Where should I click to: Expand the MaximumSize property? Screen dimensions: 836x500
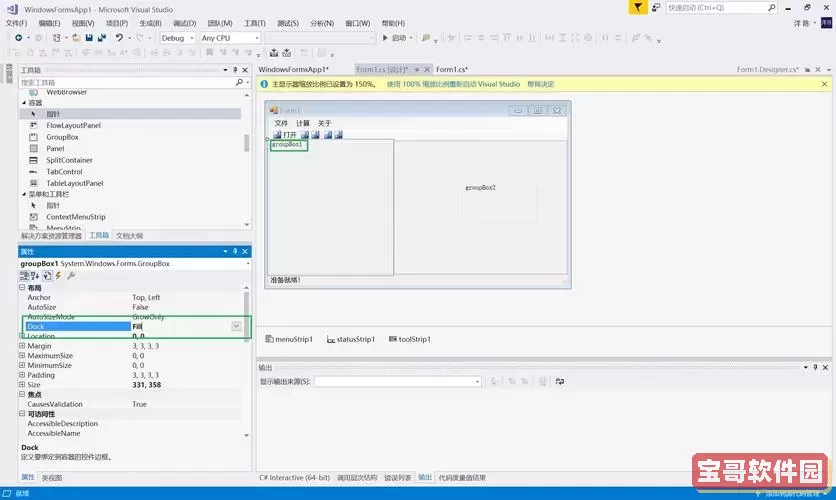pos(22,355)
